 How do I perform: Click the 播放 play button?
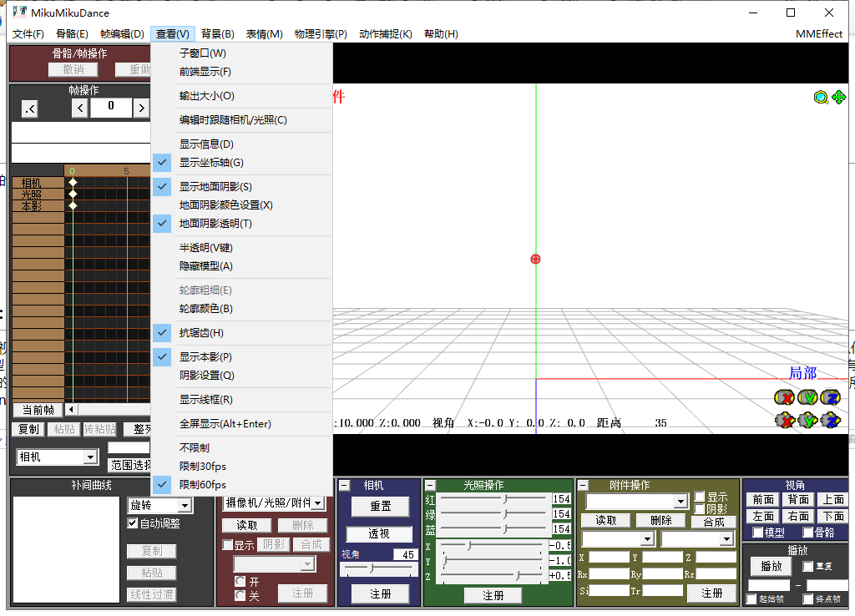pyautogui.click(x=772, y=567)
